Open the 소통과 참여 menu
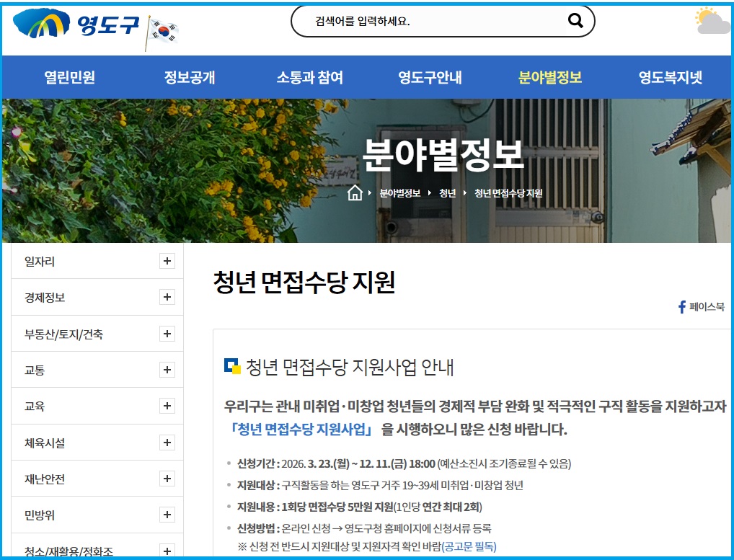This screenshot has width=734, height=560. click(310, 77)
